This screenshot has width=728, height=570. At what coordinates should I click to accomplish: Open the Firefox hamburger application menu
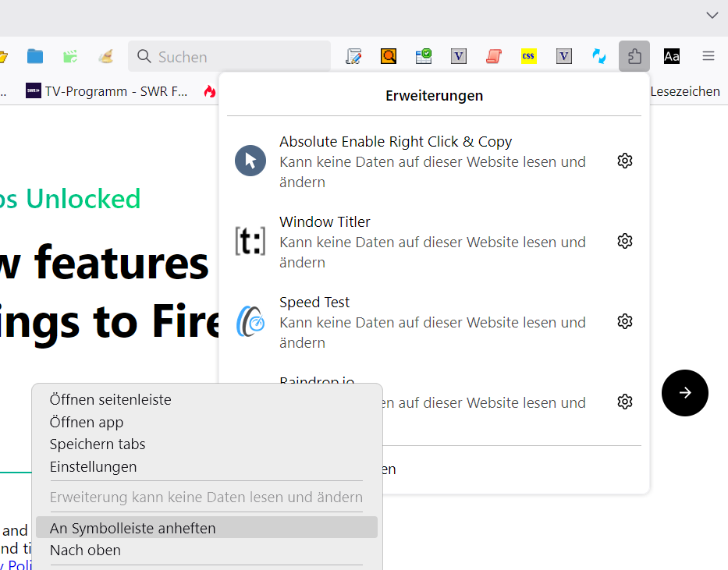pyautogui.click(x=708, y=56)
